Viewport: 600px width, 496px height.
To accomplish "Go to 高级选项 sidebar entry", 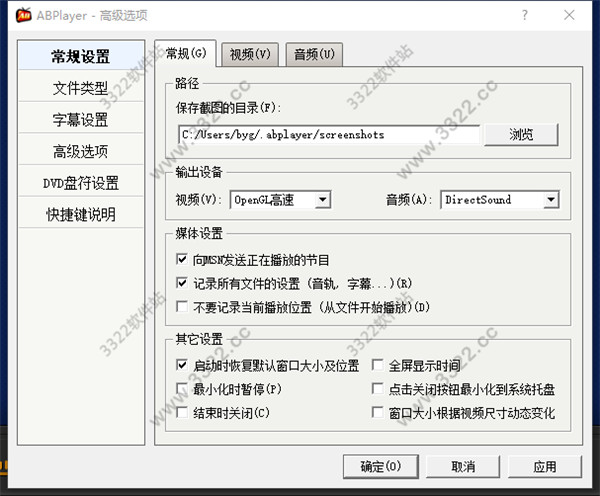I will click(81, 152).
